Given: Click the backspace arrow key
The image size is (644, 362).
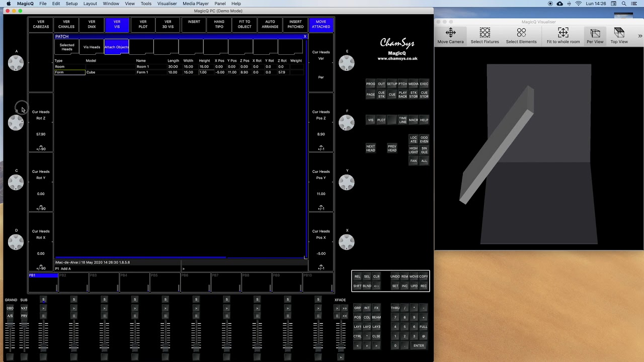Looking at the screenshot, I should [376, 286].
